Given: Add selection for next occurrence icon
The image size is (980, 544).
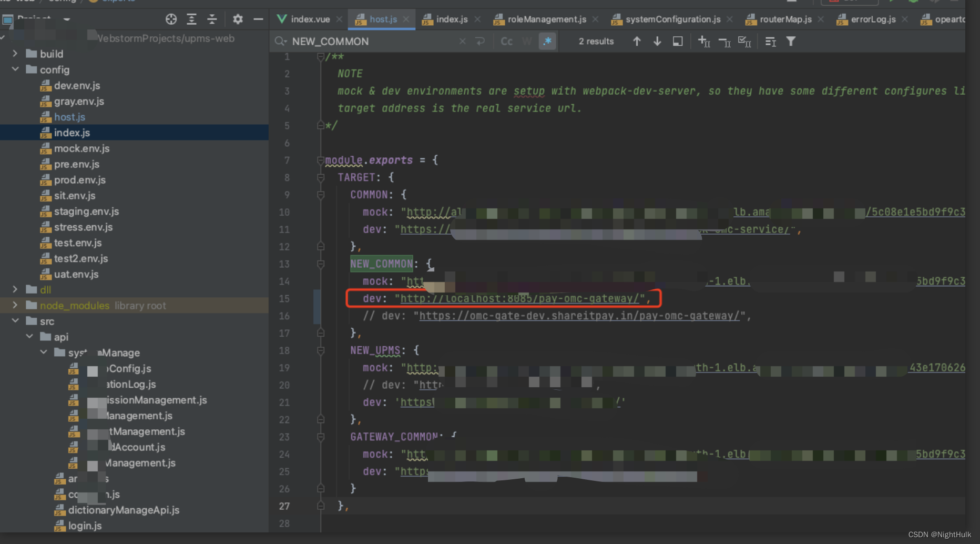Looking at the screenshot, I should pyautogui.click(x=704, y=41).
